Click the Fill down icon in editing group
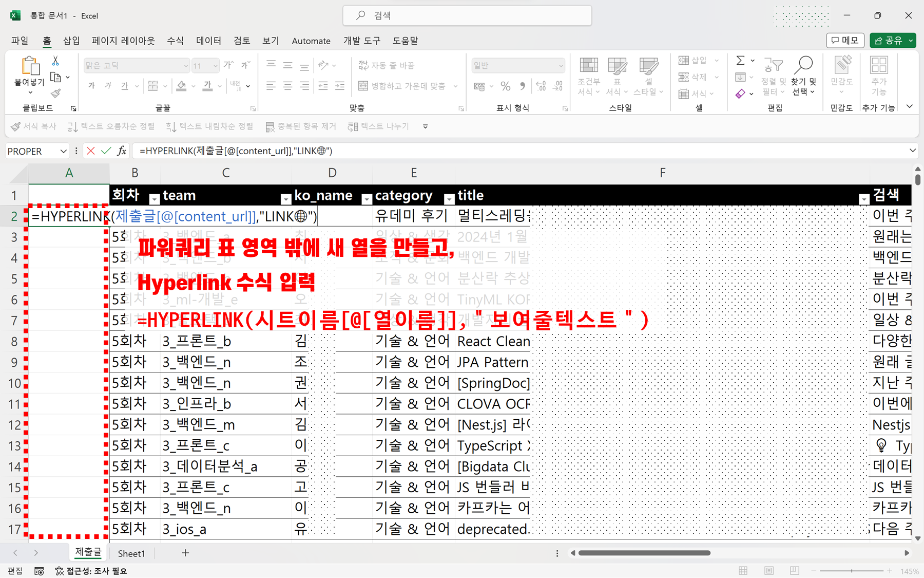924x578 pixels. click(x=740, y=77)
